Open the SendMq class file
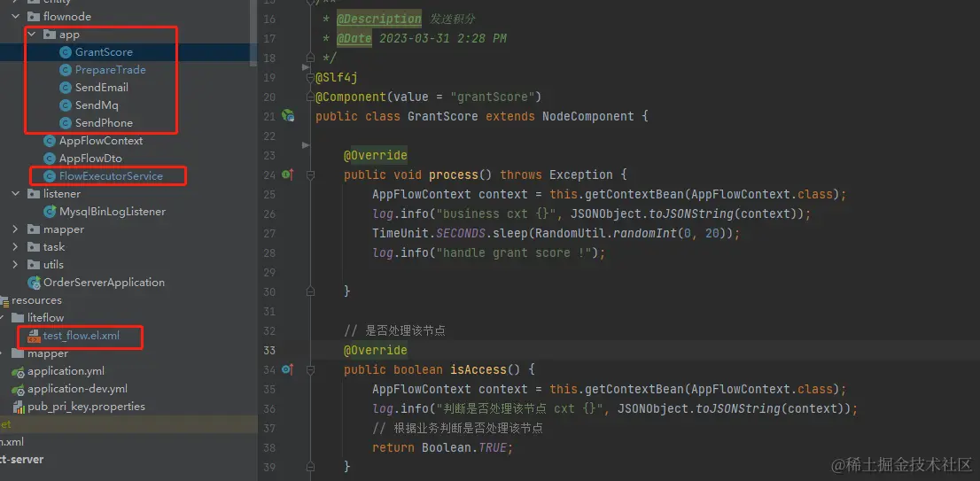The height and width of the screenshot is (481, 980). [97, 105]
